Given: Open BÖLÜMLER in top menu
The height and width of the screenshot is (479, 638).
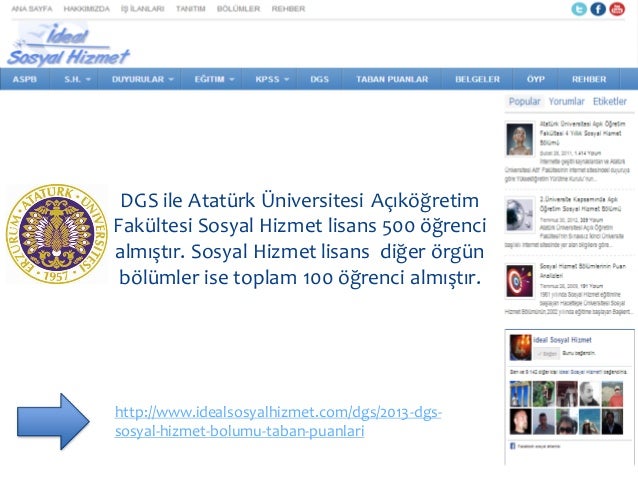Looking at the screenshot, I should [238, 9].
